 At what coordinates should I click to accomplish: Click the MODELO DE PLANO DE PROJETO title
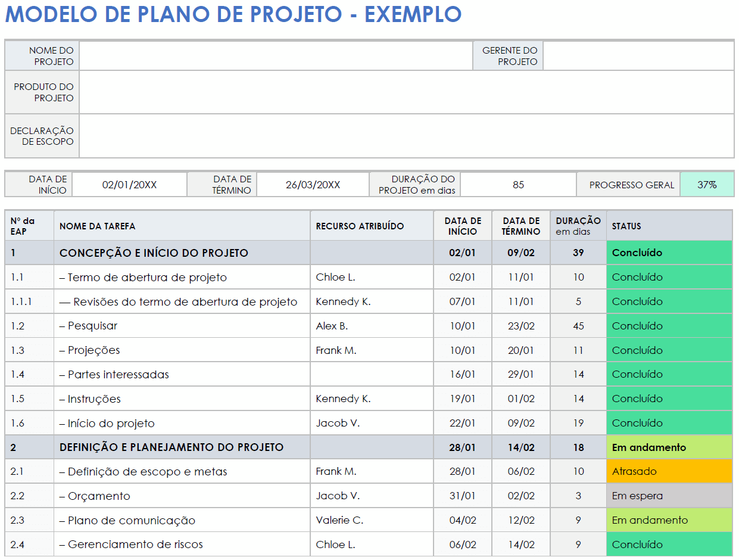(x=232, y=15)
